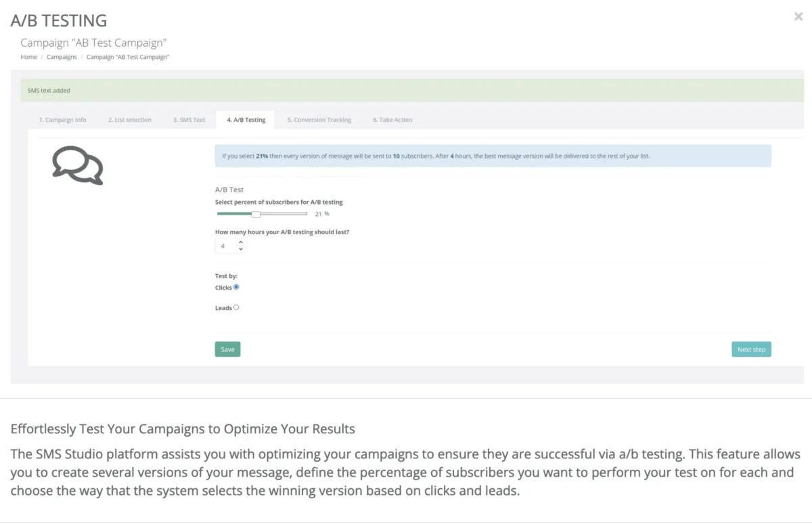Close the A/B Testing dialog
This screenshot has height=524, width=812.
[798, 17]
